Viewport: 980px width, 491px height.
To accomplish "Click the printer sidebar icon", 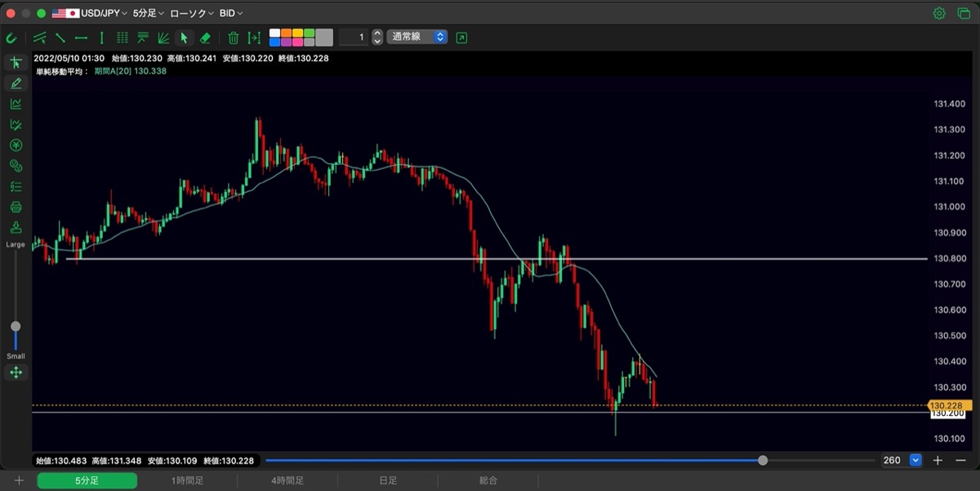I will 16,208.
